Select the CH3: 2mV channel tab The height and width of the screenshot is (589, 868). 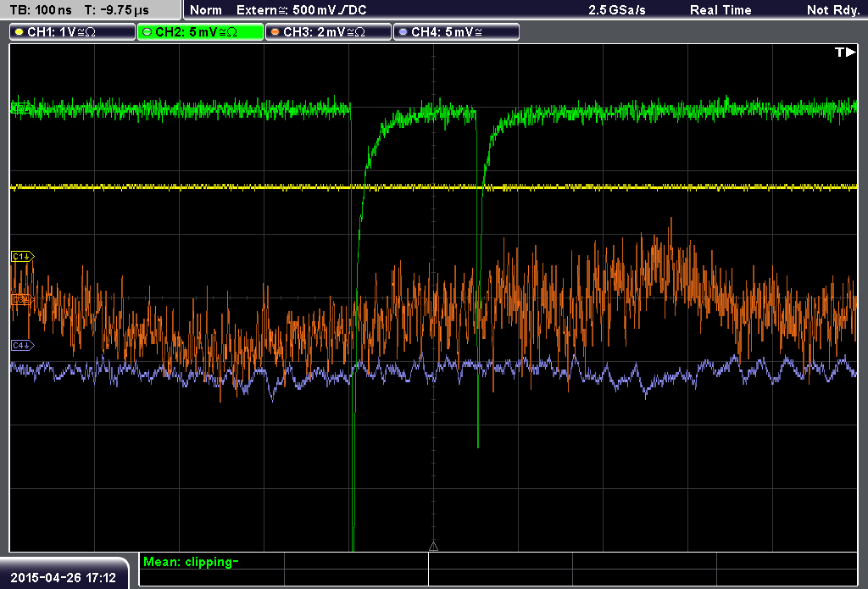pyautogui.click(x=328, y=32)
